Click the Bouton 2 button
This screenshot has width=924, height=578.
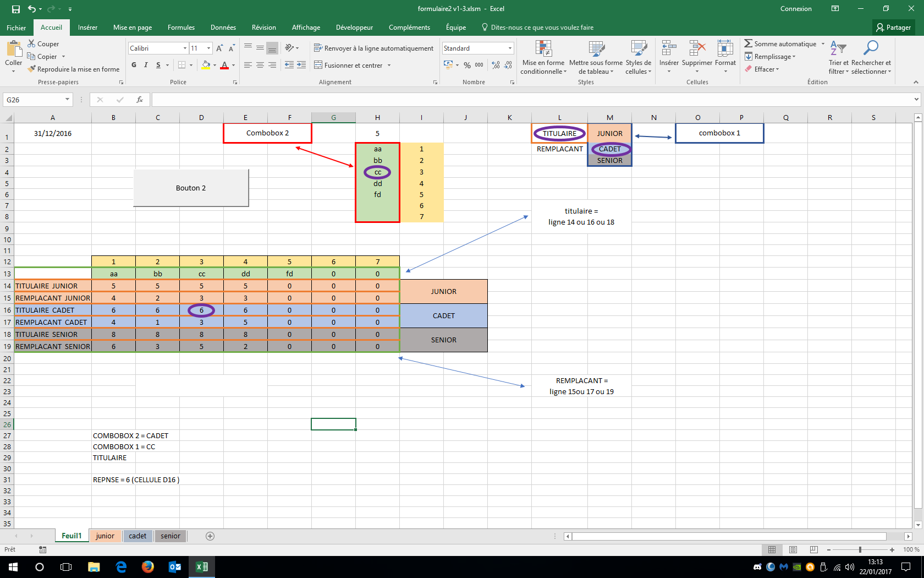point(191,188)
